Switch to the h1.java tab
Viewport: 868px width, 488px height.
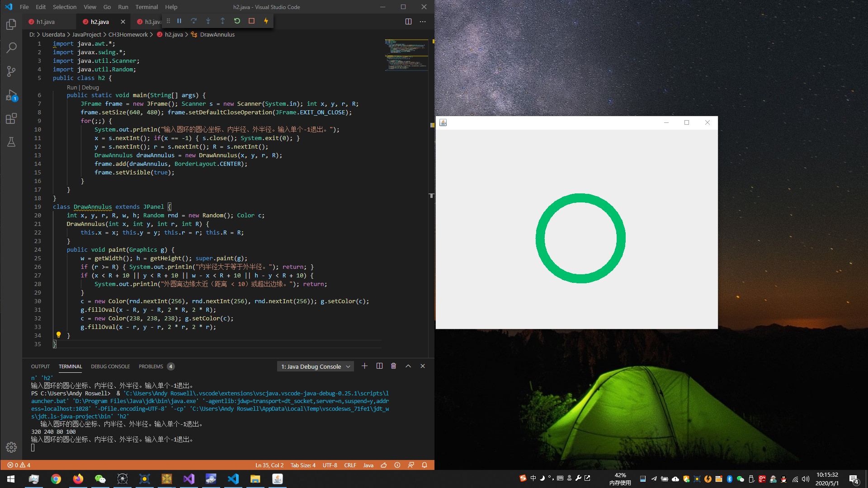pos(46,22)
